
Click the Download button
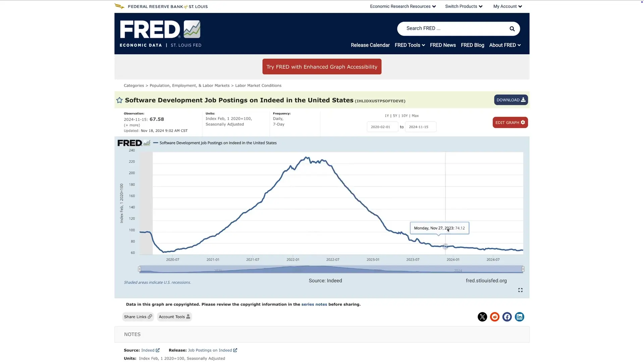click(x=511, y=100)
